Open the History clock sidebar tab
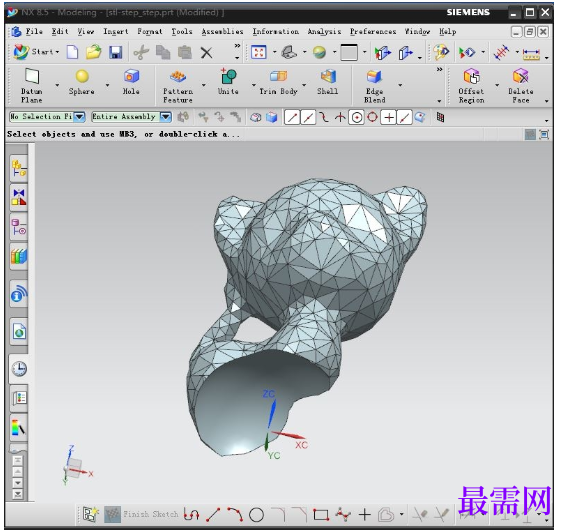This screenshot has height=532, width=570. [x=19, y=369]
